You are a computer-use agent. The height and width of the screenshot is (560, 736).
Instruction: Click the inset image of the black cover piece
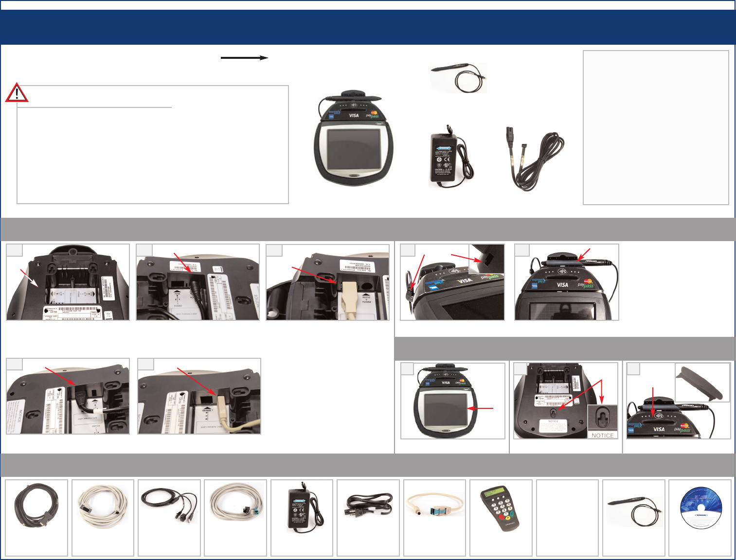(x=703, y=382)
